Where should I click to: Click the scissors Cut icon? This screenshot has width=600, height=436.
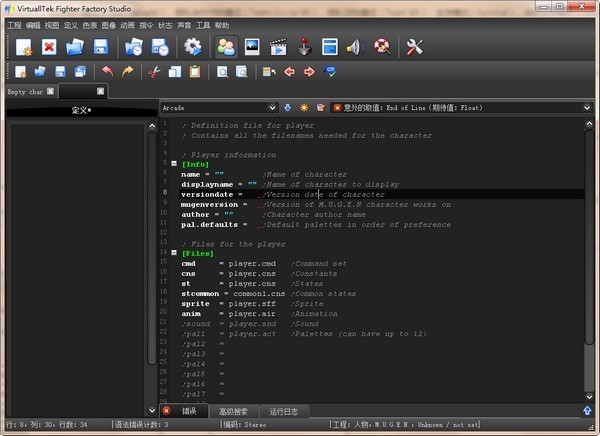(x=153, y=72)
